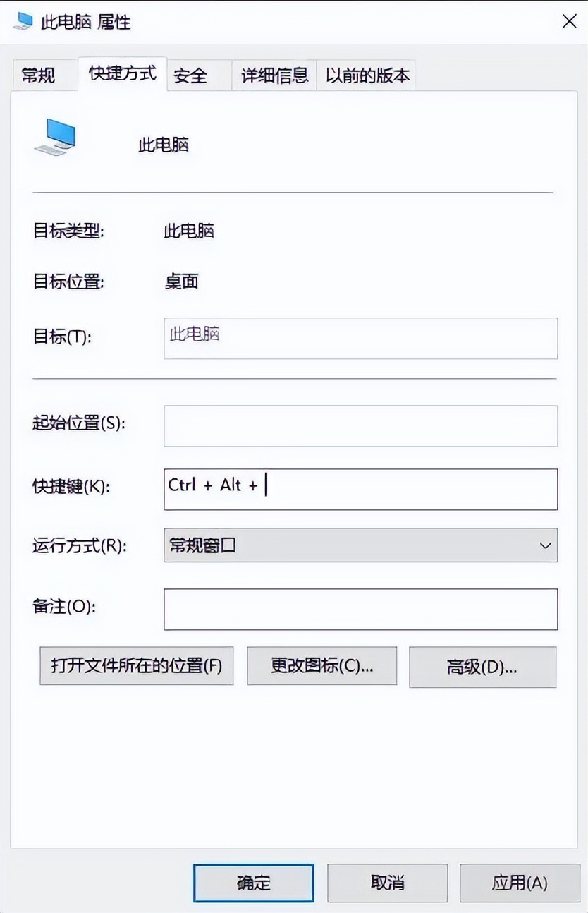
Task: Click 打开文件所在的位置(F)
Action: pos(136,665)
